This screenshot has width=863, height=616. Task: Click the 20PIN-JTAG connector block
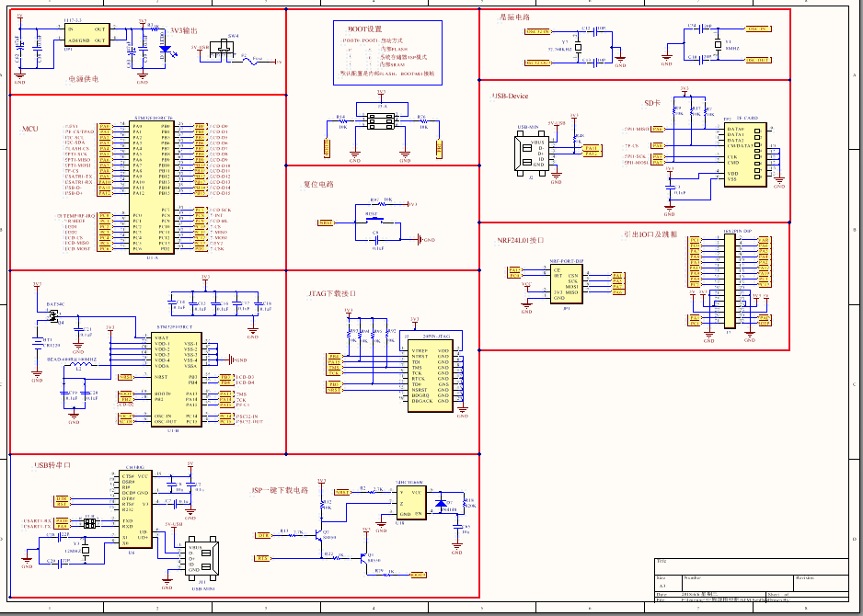point(430,375)
